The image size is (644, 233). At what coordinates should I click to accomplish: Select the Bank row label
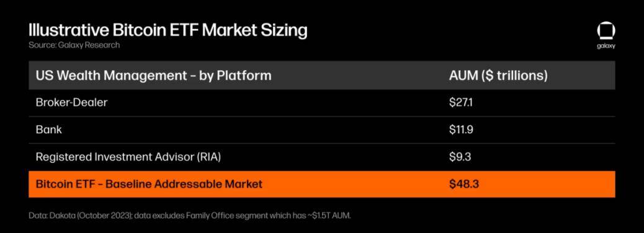48,130
